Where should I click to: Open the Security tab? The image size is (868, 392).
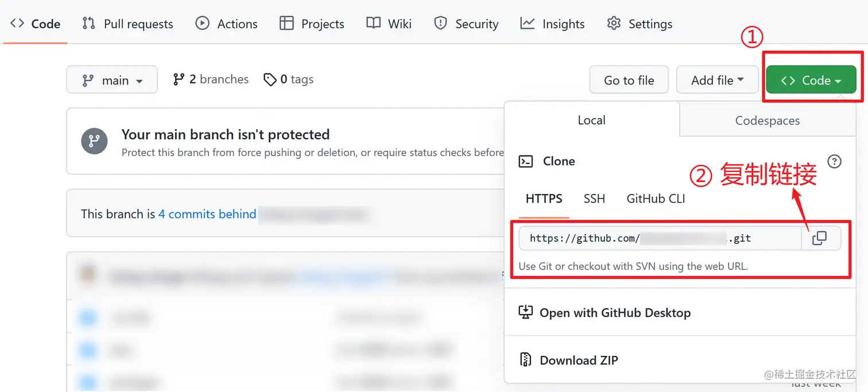click(x=466, y=24)
